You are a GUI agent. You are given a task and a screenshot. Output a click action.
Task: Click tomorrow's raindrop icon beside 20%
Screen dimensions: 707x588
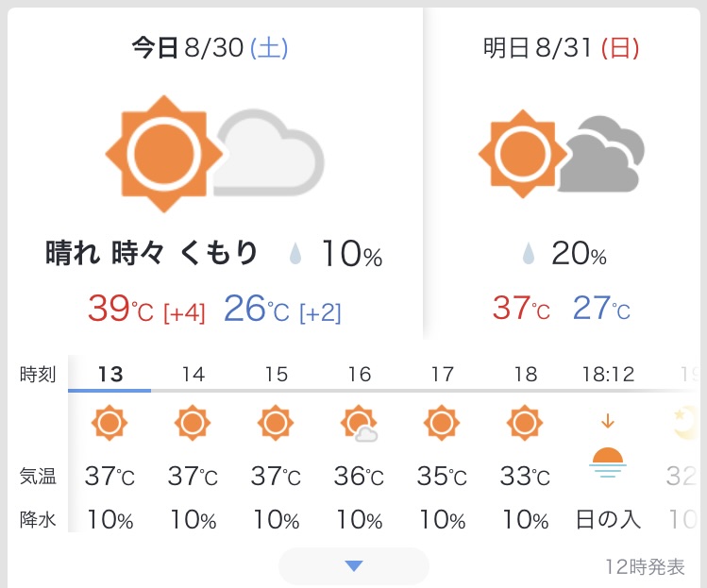pos(530,255)
